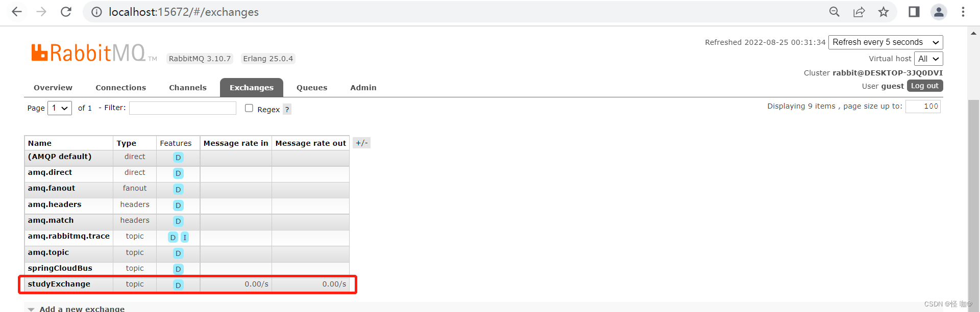The width and height of the screenshot is (980, 312).
Task: Open the Chrome profile avatar
Action: click(939, 12)
